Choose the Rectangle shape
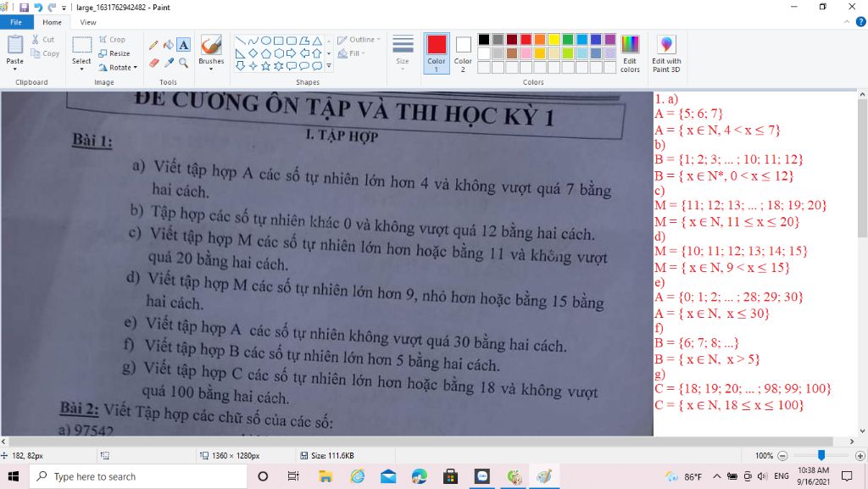The height and width of the screenshot is (489, 868). 278,41
